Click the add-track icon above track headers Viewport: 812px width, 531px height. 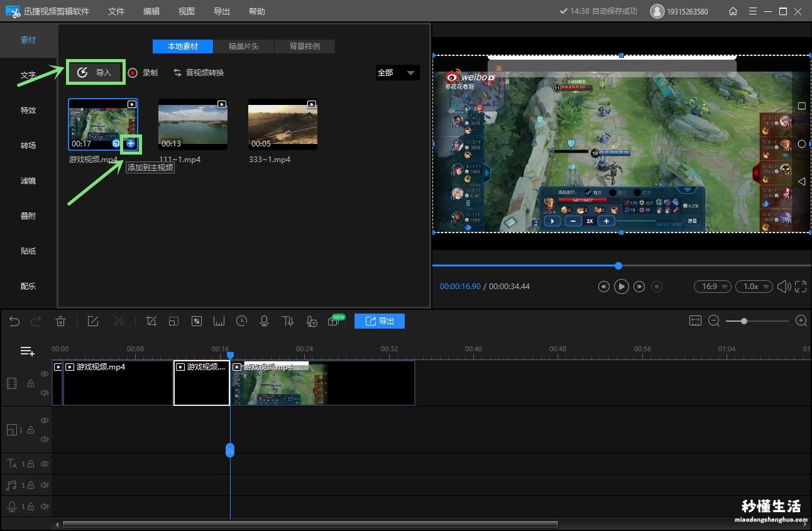click(x=27, y=351)
